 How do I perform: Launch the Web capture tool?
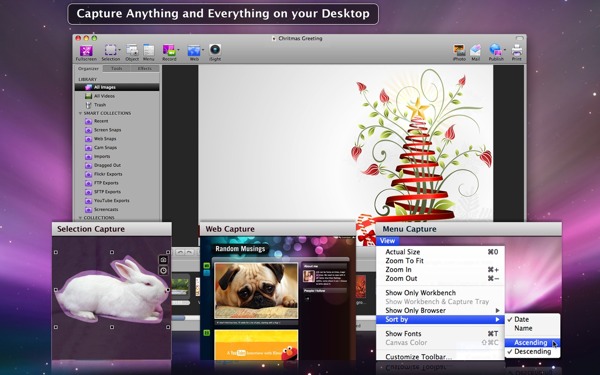pyautogui.click(x=194, y=53)
